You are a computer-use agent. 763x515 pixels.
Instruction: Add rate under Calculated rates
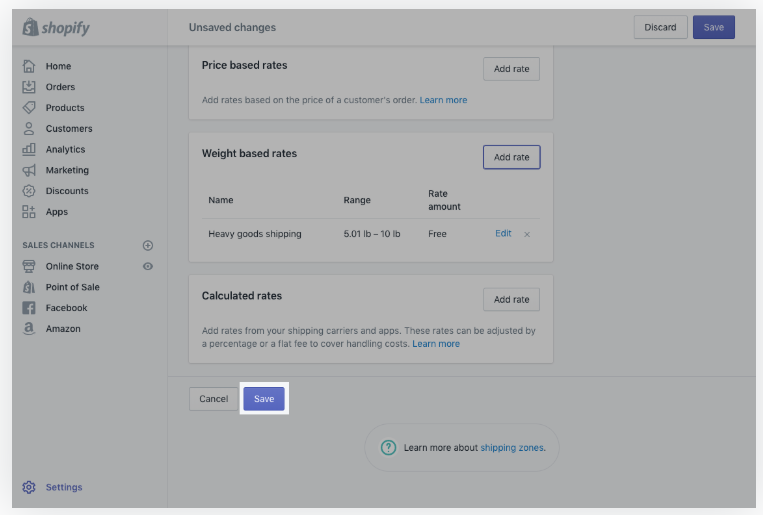(x=511, y=299)
